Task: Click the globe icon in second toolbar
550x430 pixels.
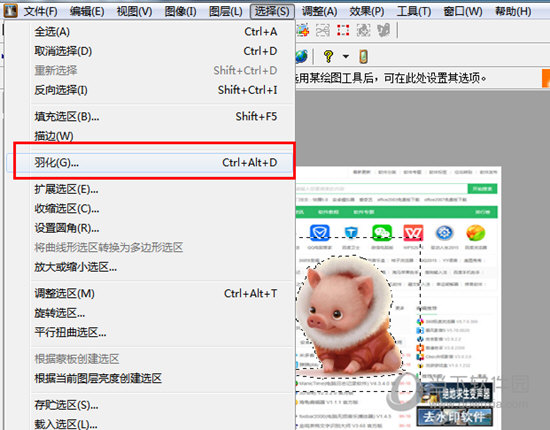Action: pos(302,56)
